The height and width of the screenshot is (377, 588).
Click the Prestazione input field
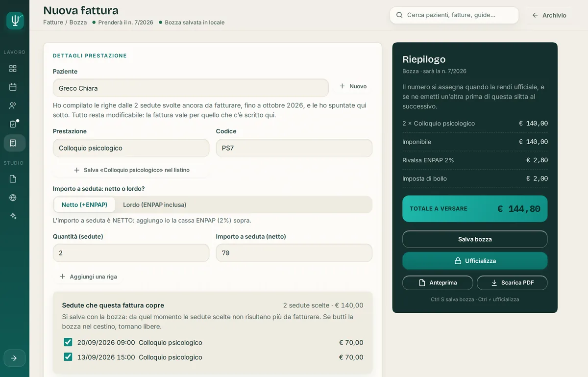click(x=131, y=148)
